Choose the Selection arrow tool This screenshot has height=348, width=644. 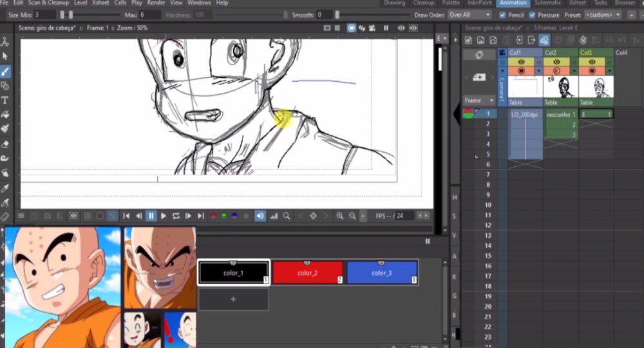tap(5, 56)
